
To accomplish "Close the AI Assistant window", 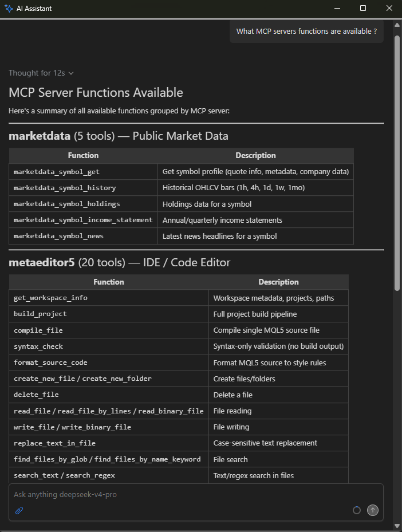I will click(x=389, y=8).
